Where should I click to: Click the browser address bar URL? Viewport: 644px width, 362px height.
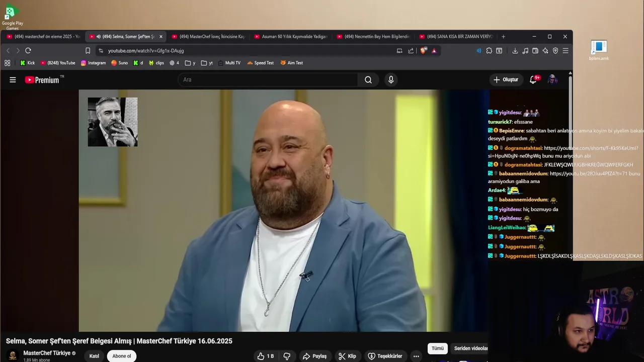pos(146,51)
